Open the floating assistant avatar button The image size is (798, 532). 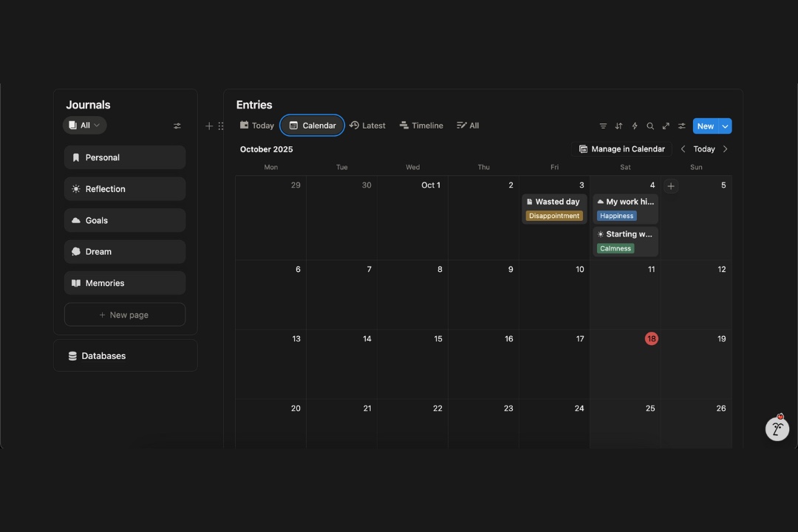[x=777, y=429]
